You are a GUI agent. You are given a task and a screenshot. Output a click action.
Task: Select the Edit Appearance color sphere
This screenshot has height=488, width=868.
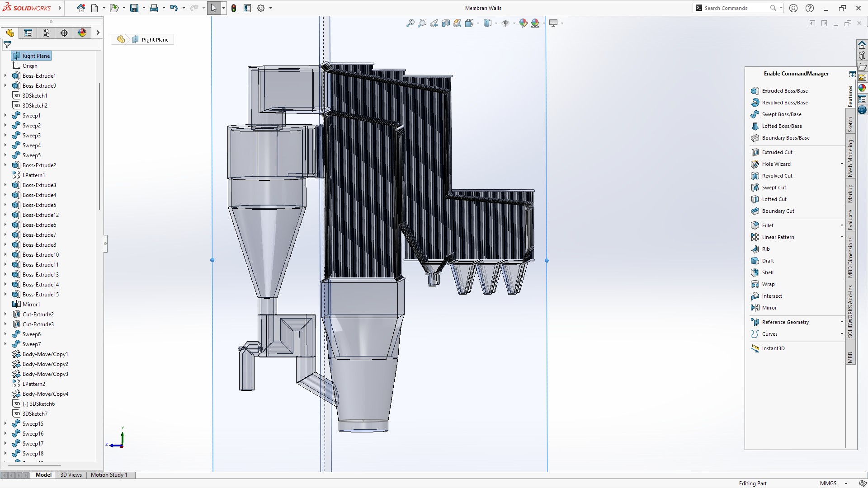[524, 23]
